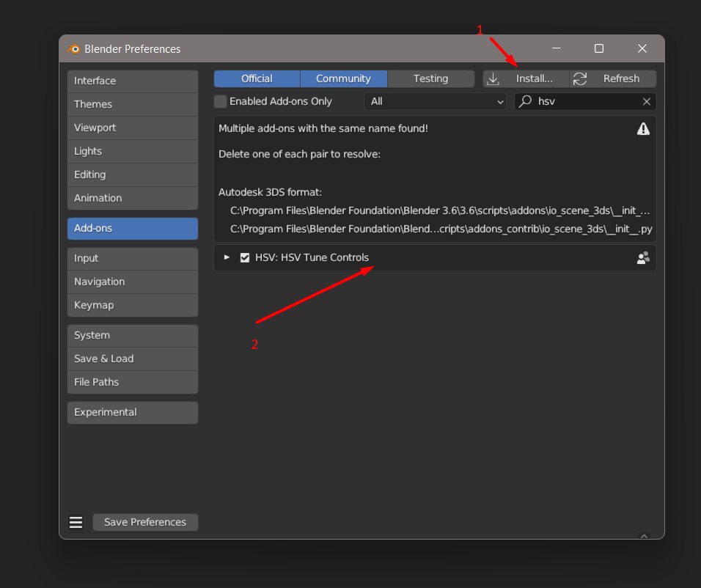Screen dimensions: 701x588
Task: Click the Blender logo in title bar
Action: [x=73, y=48]
